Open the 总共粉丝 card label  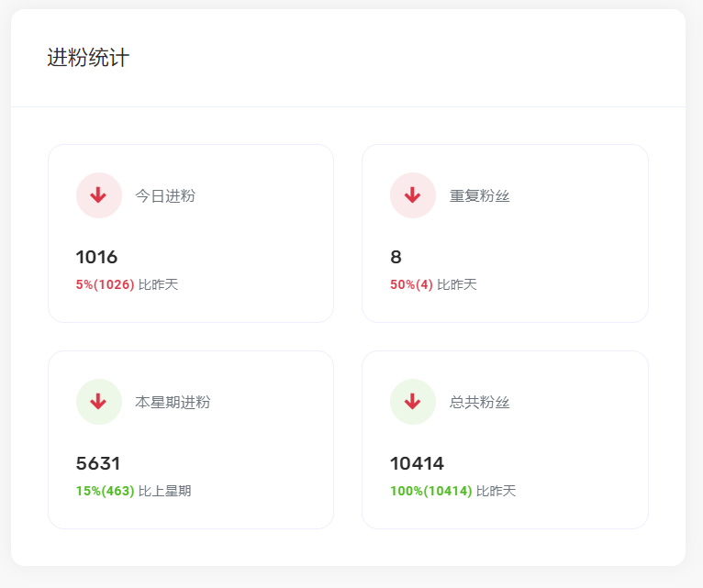click(x=479, y=402)
